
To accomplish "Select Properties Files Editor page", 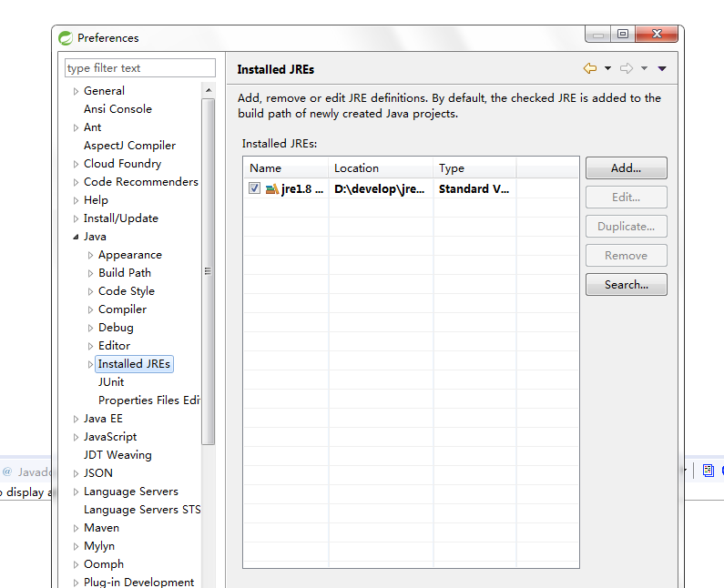I will pyautogui.click(x=149, y=400).
